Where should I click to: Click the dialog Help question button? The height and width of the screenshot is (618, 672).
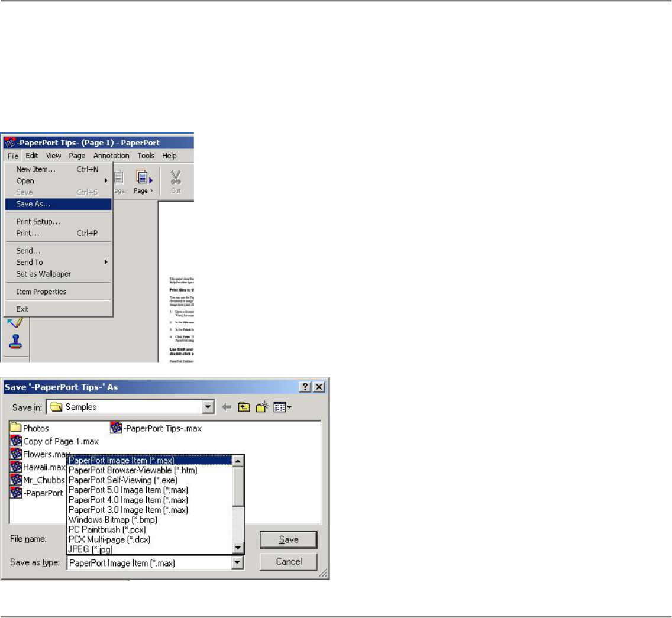[x=305, y=387]
